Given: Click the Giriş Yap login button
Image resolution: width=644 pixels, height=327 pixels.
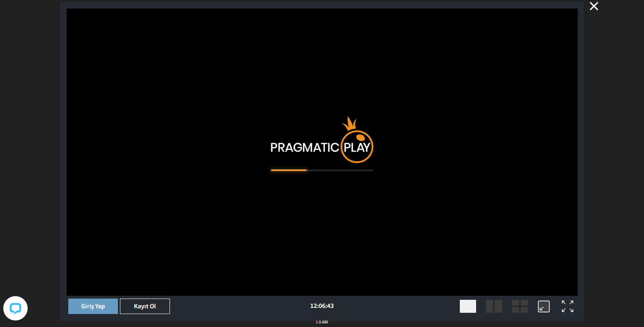Looking at the screenshot, I should click(x=93, y=306).
